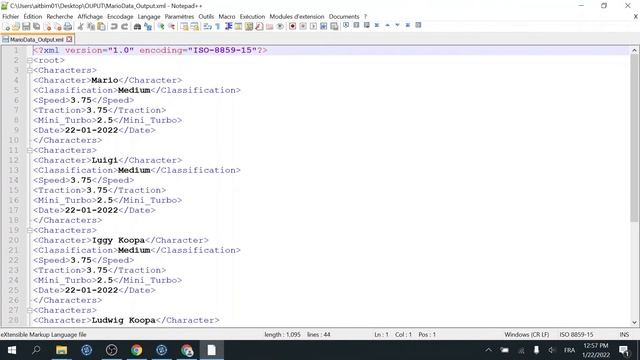
Task: Open the Paramètres menu
Action: click(179, 16)
